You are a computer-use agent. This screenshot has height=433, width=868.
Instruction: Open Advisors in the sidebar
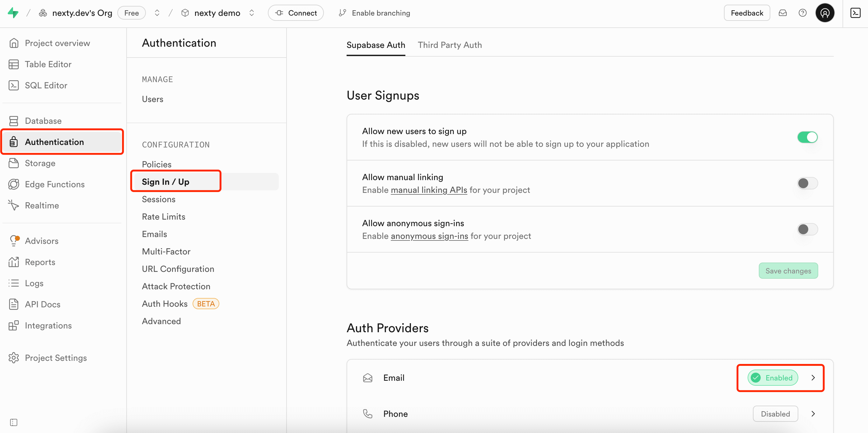tap(41, 241)
